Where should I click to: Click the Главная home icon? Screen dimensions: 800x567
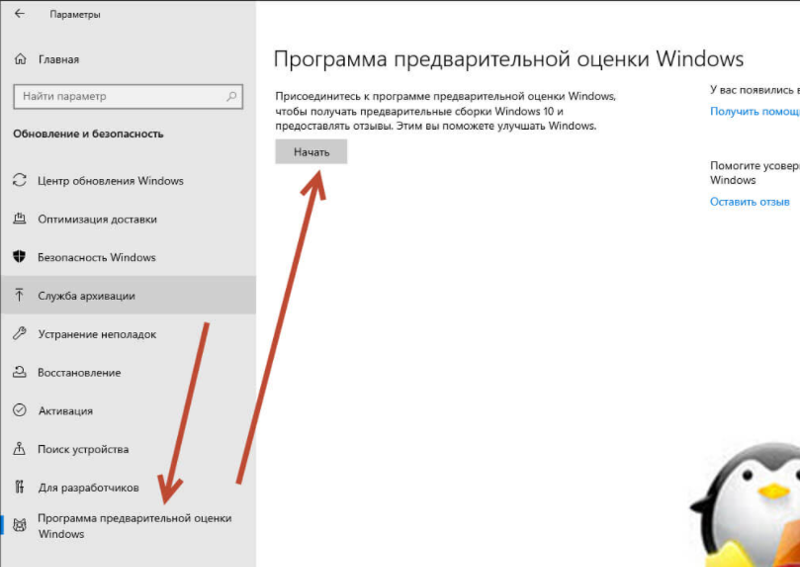pyautogui.click(x=20, y=59)
